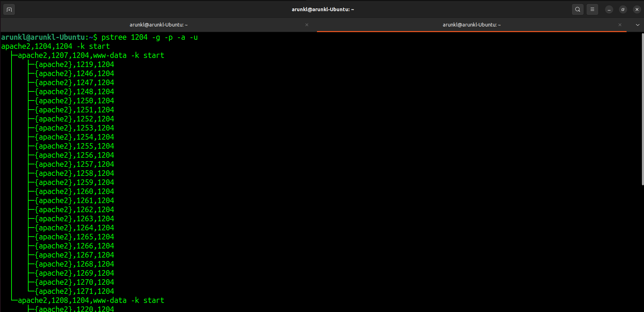Viewport: 644px width, 312px height.
Task: Click the thread line {apache2},1258,1204
Action: (74, 173)
